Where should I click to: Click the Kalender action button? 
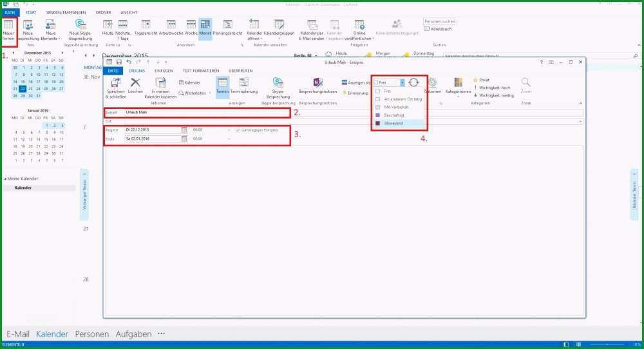coord(190,82)
